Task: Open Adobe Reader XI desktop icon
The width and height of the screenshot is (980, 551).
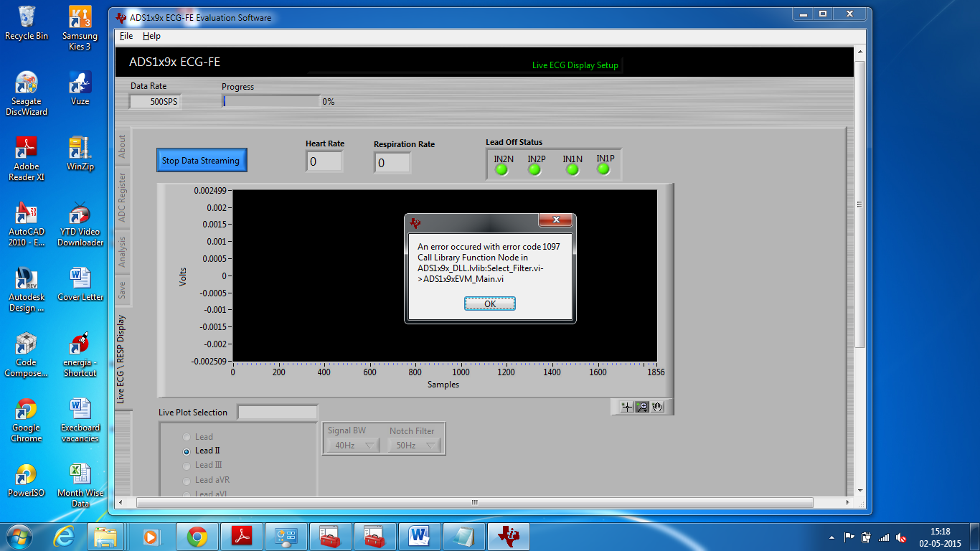Action: click(x=27, y=159)
